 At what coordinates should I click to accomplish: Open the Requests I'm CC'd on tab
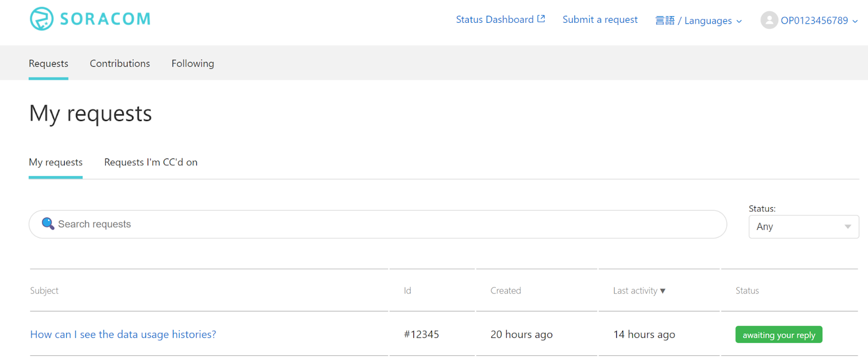pos(151,162)
